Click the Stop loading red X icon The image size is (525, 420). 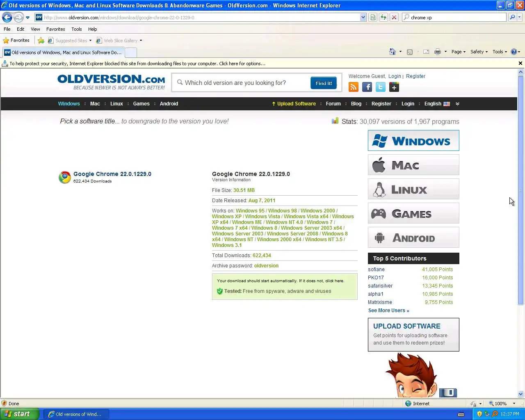tap(394, 17)
